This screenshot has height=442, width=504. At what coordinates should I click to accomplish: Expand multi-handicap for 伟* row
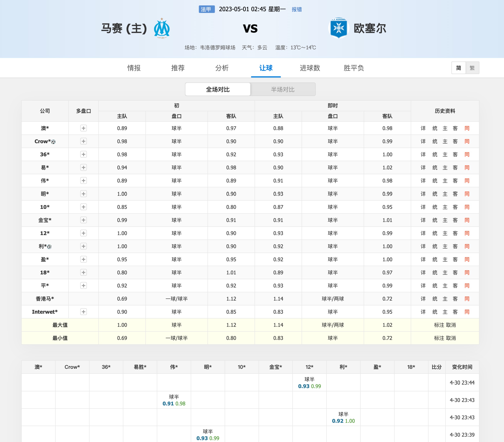tap(84, 181)
